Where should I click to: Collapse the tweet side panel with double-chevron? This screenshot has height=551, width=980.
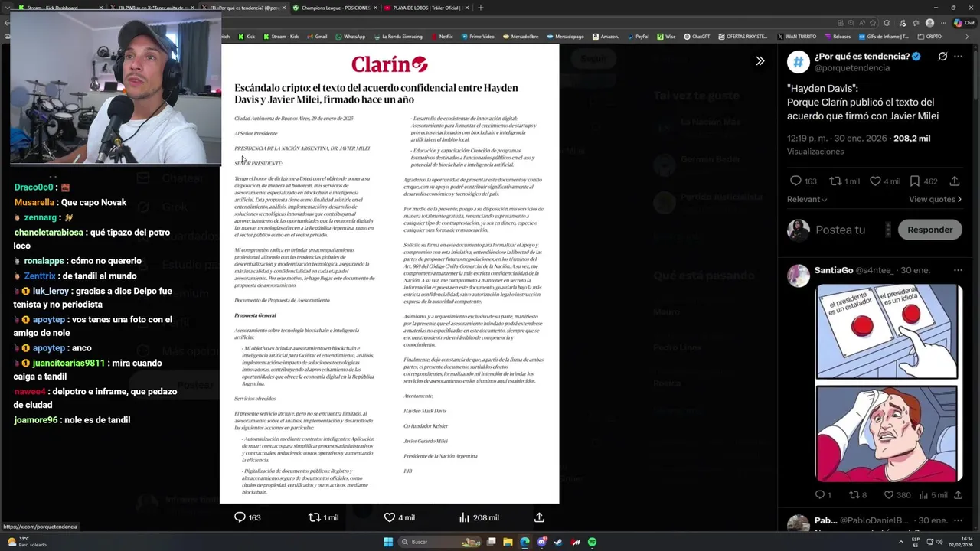pos(759,60)
